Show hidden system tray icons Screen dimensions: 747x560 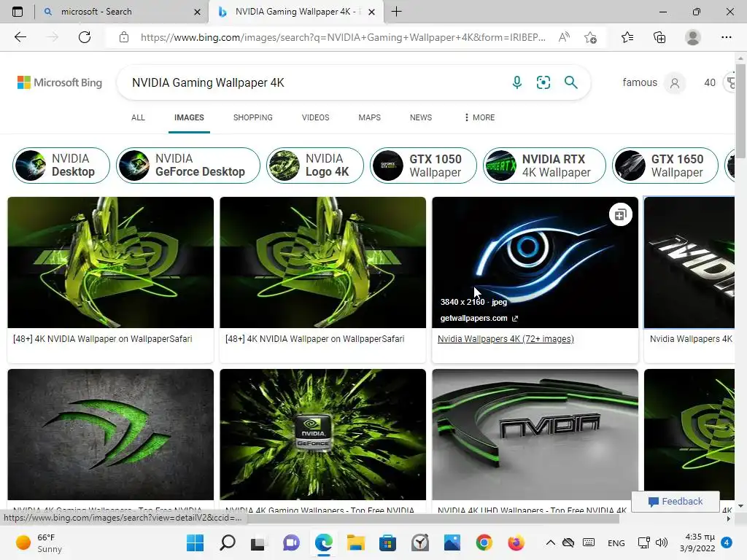[550, 542]
